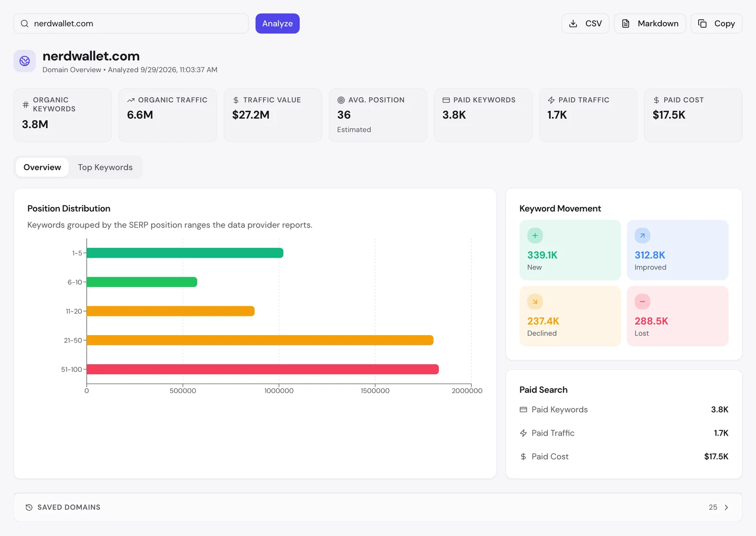
Task: Switch to the Top Keywords tab
Action: [105, 167]
